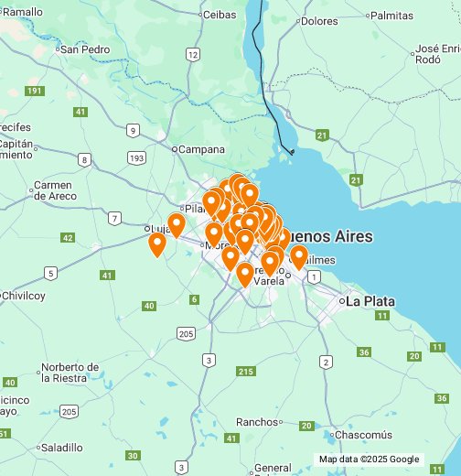Select the route 7 shield near Luján

coord(114,219)
